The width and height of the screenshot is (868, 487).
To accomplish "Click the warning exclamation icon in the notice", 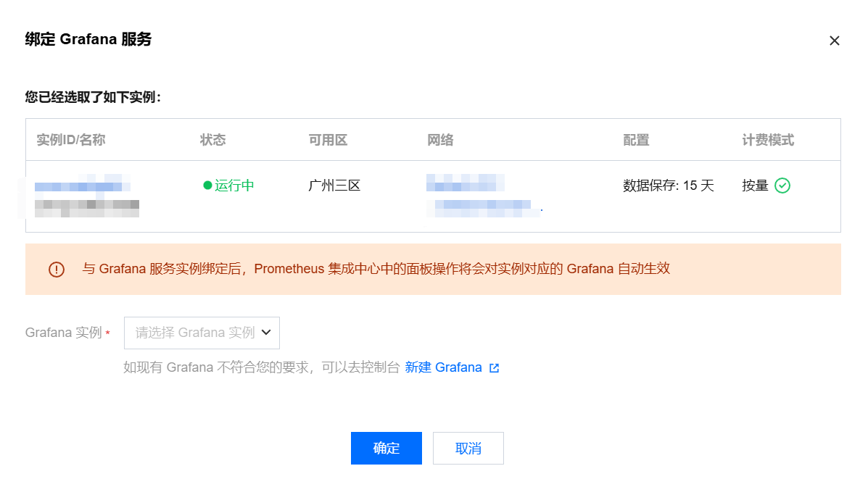I will tap(57, 270).
